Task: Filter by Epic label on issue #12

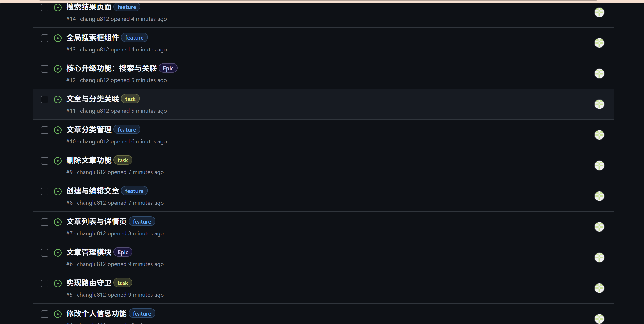Action: 168,68
